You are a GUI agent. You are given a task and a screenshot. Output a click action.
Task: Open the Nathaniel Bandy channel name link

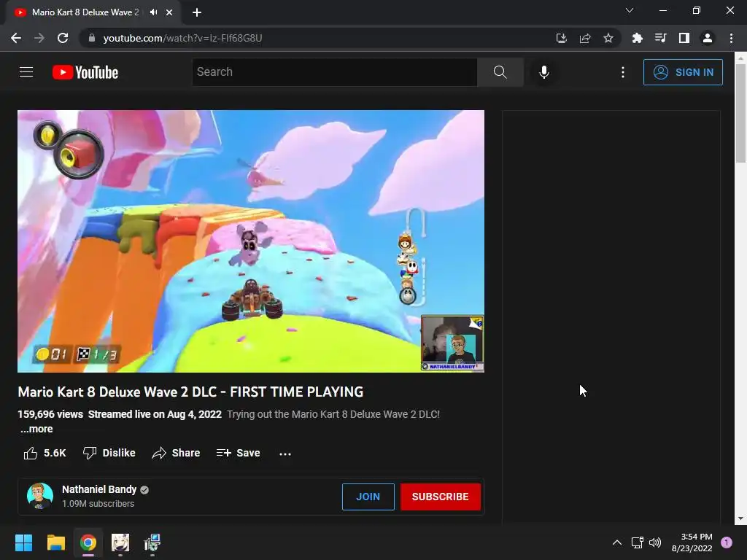tap(99, 489)
